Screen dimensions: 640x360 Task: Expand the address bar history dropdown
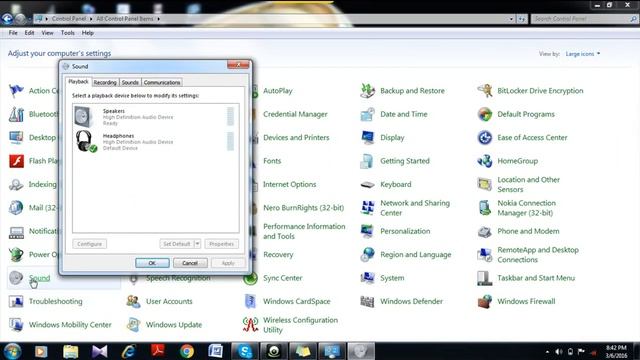(x=511, y=19)
